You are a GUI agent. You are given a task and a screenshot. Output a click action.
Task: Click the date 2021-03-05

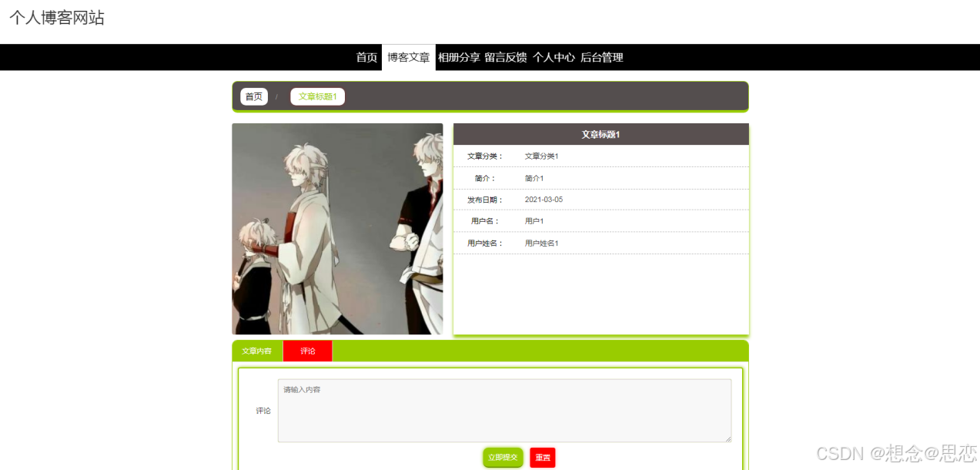544,200
